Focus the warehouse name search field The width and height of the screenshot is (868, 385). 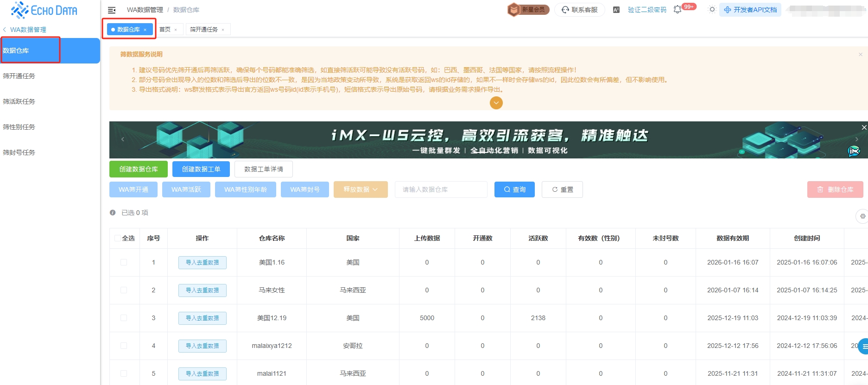point(441,189)
